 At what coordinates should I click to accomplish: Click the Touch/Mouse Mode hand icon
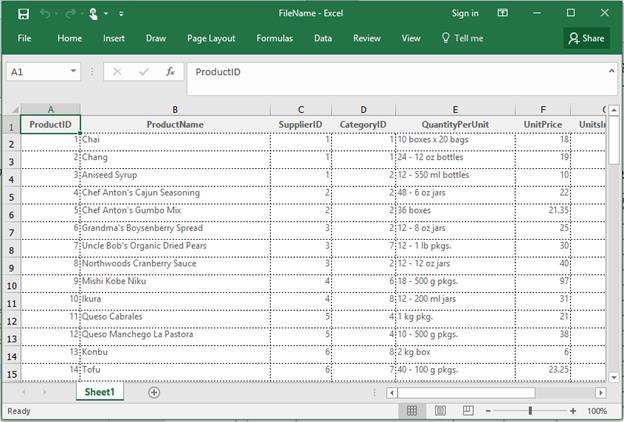click(x=94, y=14)
